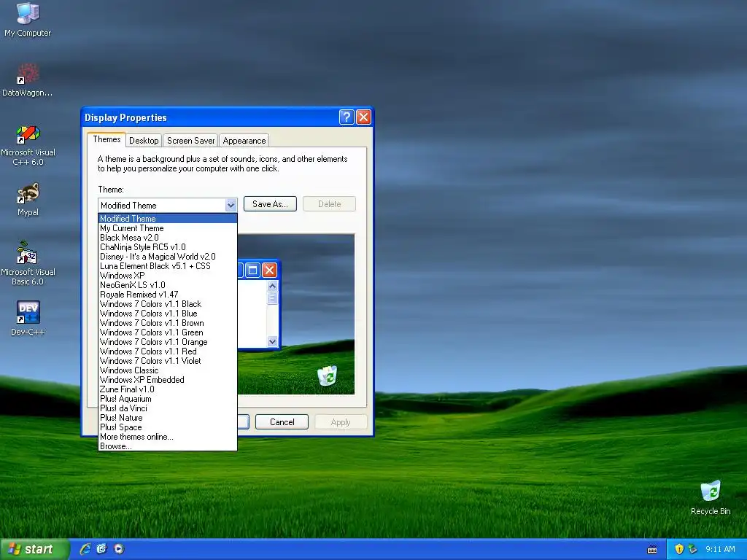Select Windows 7 Colors v1.1 Black
Image resolution: width=747 pixels, height=560 pixels.
pos(168,304)
